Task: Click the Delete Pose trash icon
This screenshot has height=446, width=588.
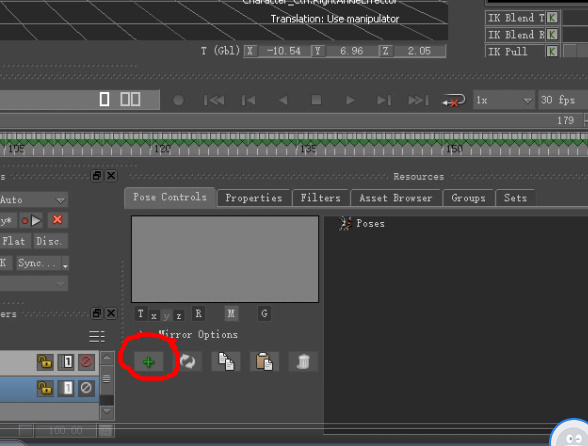Action: [x=303, y=362]
